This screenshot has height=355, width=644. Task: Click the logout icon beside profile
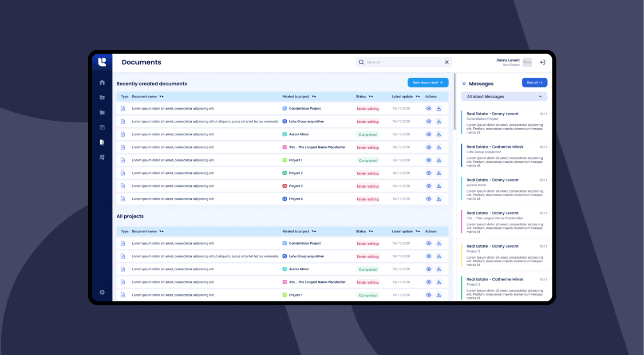tap(542, 62)
